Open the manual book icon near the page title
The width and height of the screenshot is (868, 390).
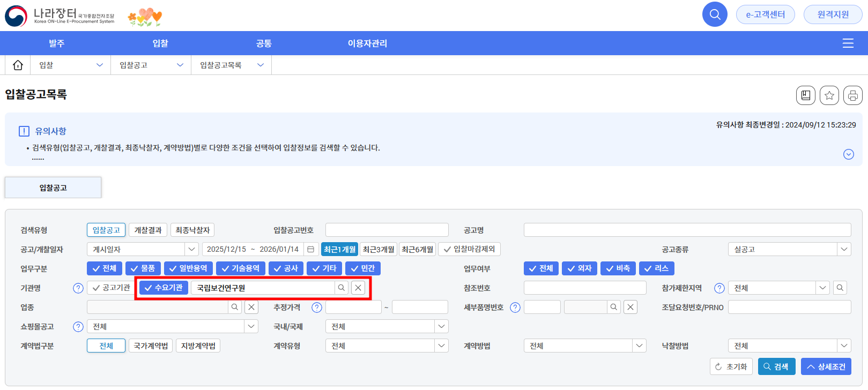(805, 95)
